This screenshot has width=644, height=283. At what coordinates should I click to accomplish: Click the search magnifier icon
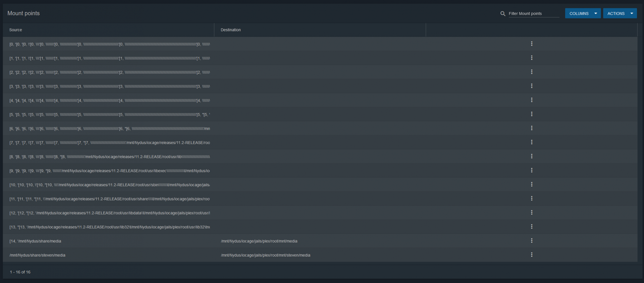pyautogui.click(x=503, y=14)
